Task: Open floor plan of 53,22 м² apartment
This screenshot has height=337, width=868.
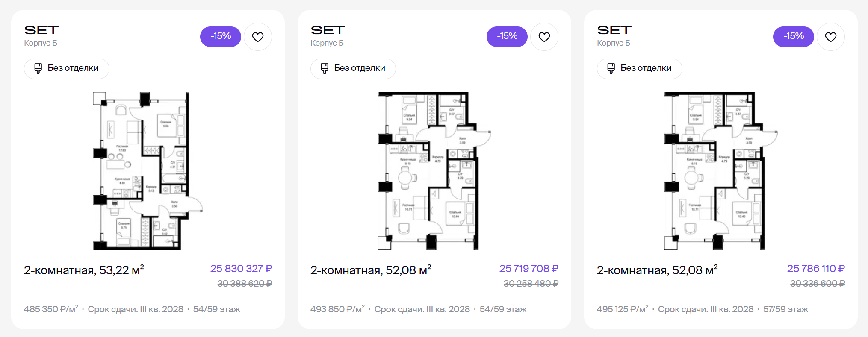Action: [x=148, y=170]
